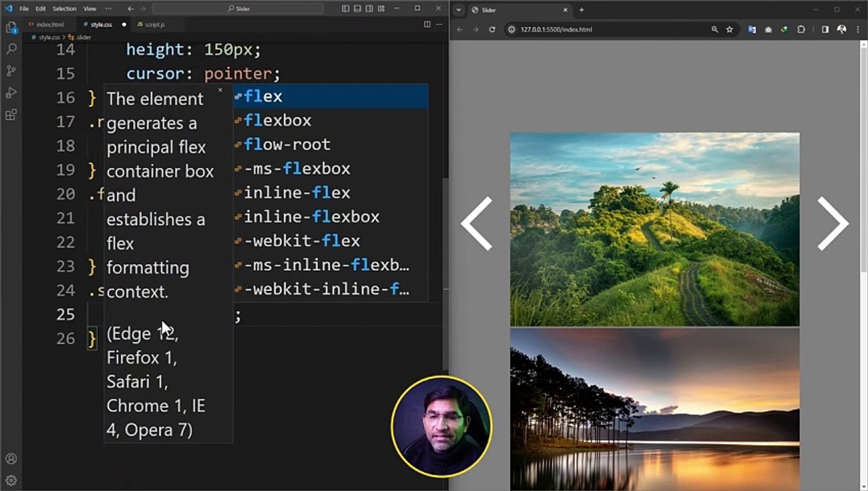Viewport: 868px width, 491px height.
Task: Click the green extension icon in Chrome
Action: pos(785,29)
